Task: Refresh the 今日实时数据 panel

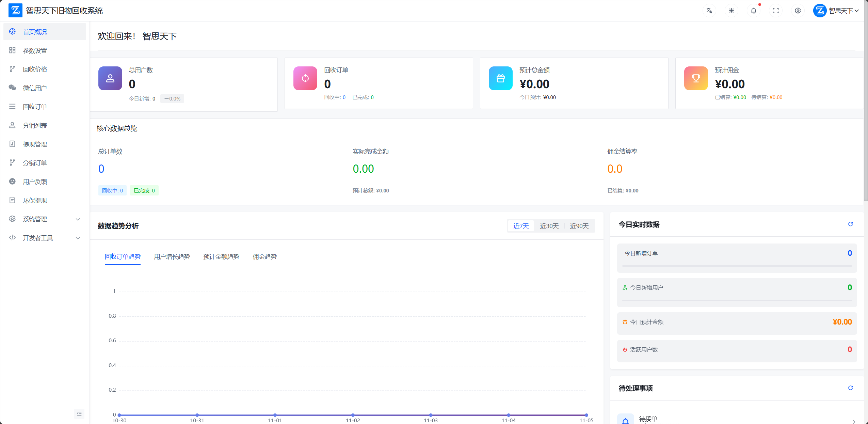Action: [850, 224]
